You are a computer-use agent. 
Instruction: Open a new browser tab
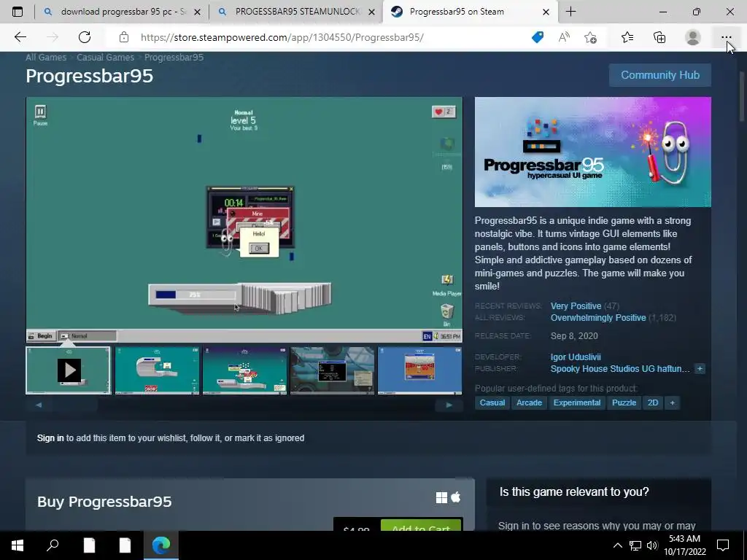click(x=570, y=12)
